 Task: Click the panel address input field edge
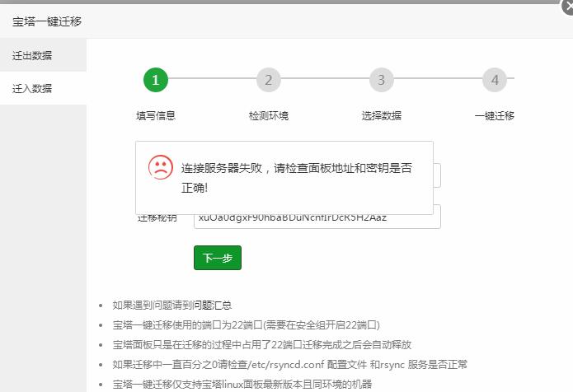(x=437, y=175)
